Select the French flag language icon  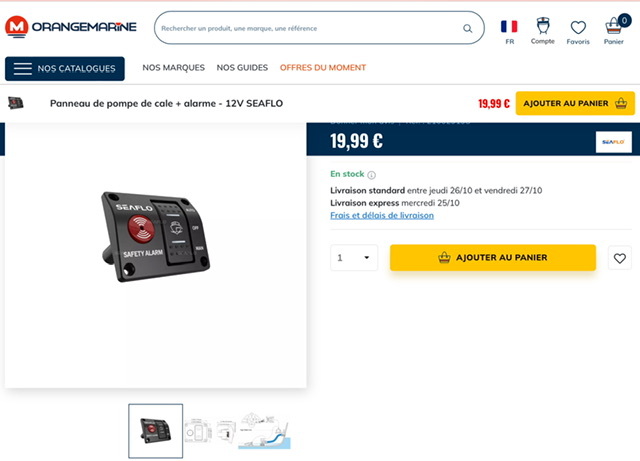(509, 27)
